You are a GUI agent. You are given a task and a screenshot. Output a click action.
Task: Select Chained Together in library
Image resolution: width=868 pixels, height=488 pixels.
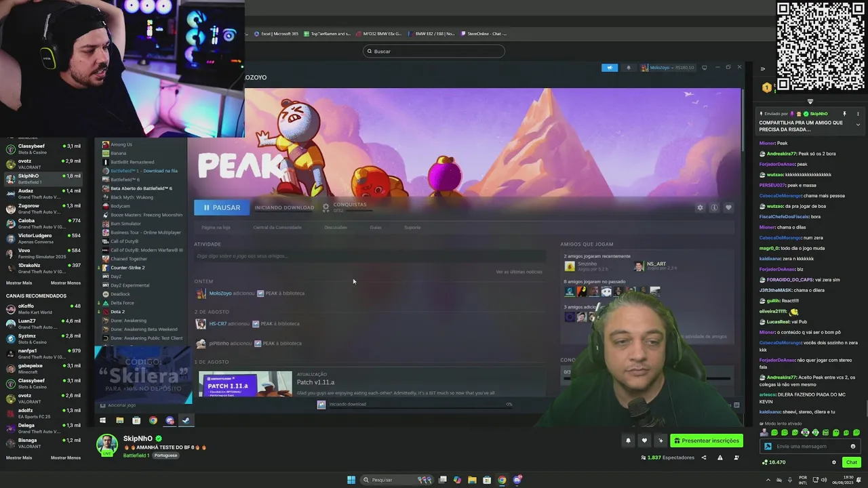click(129, 259)
